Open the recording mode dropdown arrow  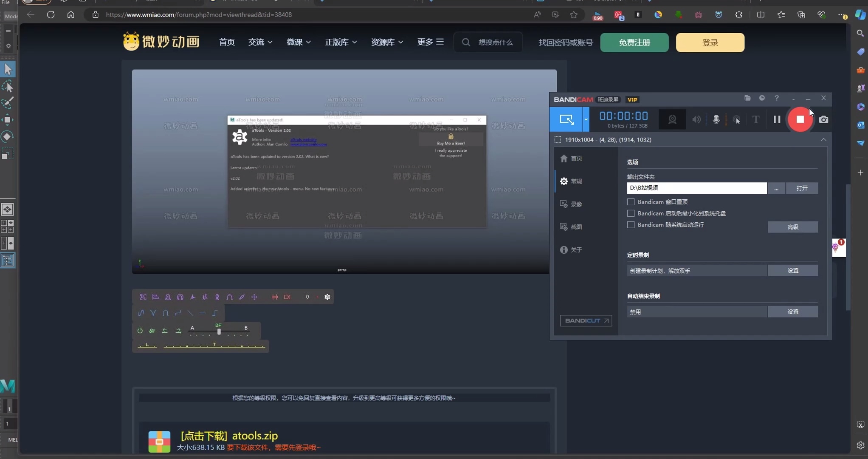(x=586, y=119)
